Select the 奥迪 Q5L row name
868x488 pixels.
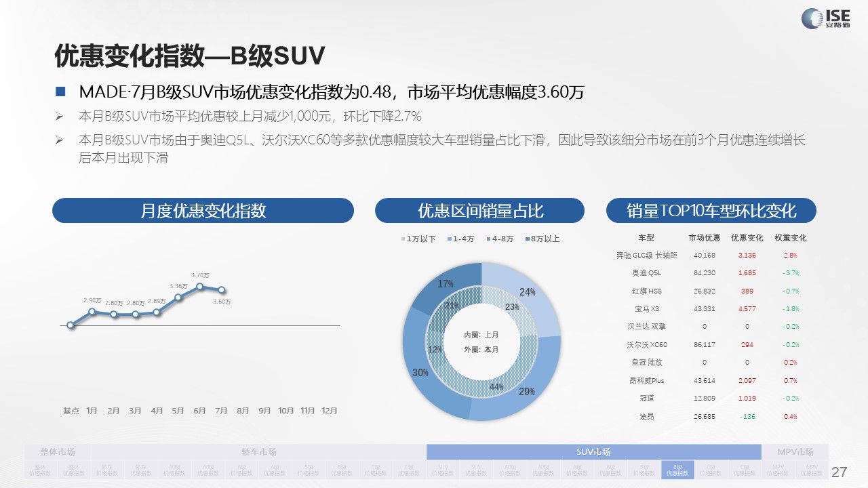646,273
